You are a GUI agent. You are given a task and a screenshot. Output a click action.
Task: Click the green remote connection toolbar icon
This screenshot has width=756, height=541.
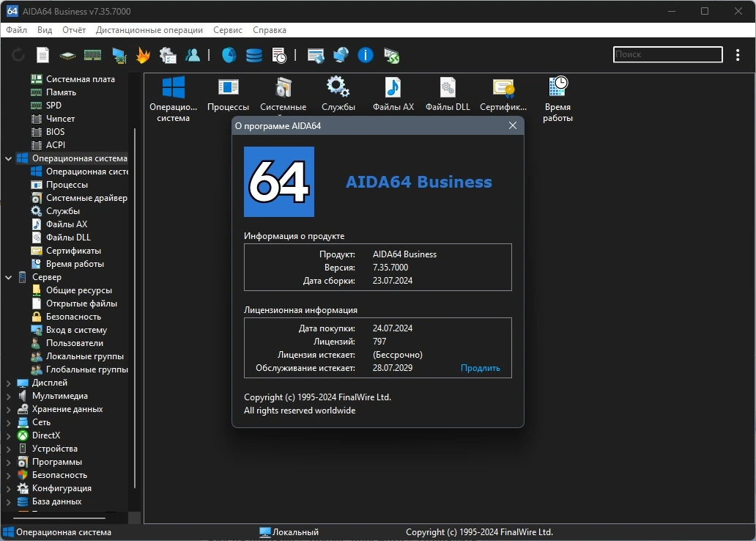click(x=391, y=56)
